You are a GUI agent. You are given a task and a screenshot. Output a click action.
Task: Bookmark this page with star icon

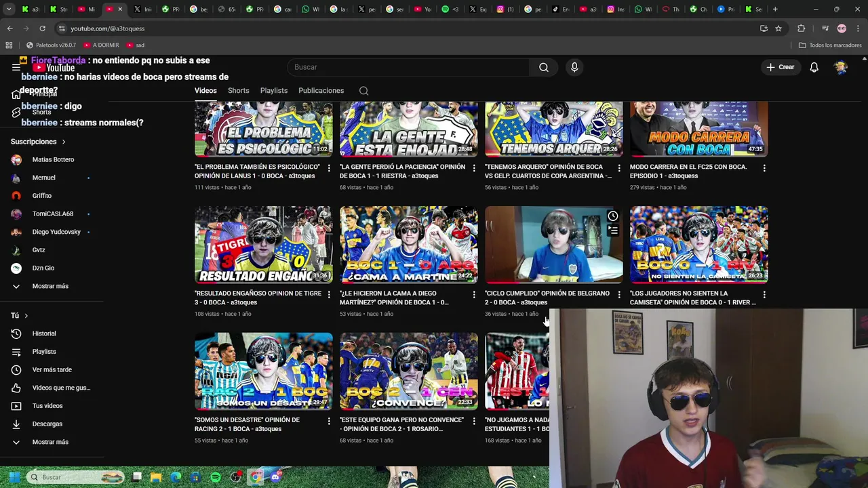point(778,28)
